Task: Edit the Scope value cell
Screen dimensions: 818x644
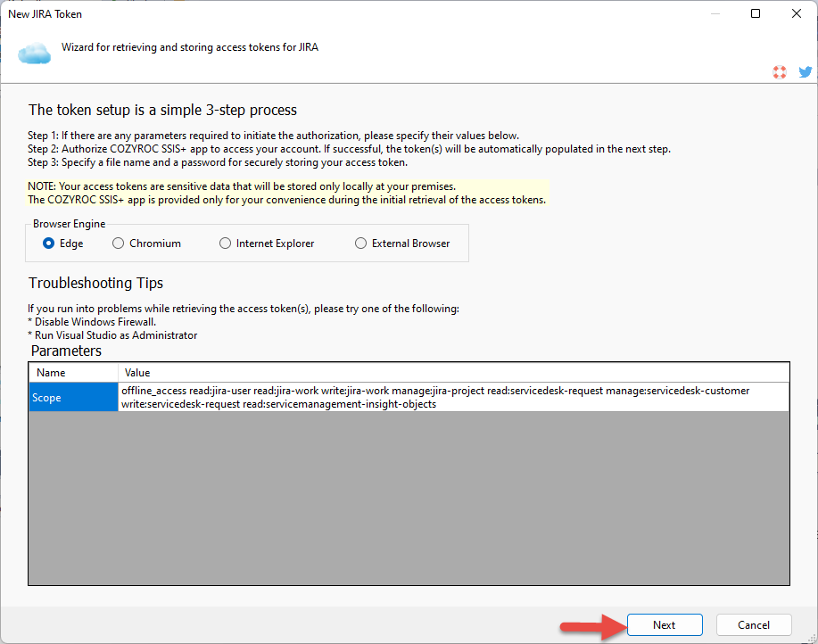Action: point(453,397)
